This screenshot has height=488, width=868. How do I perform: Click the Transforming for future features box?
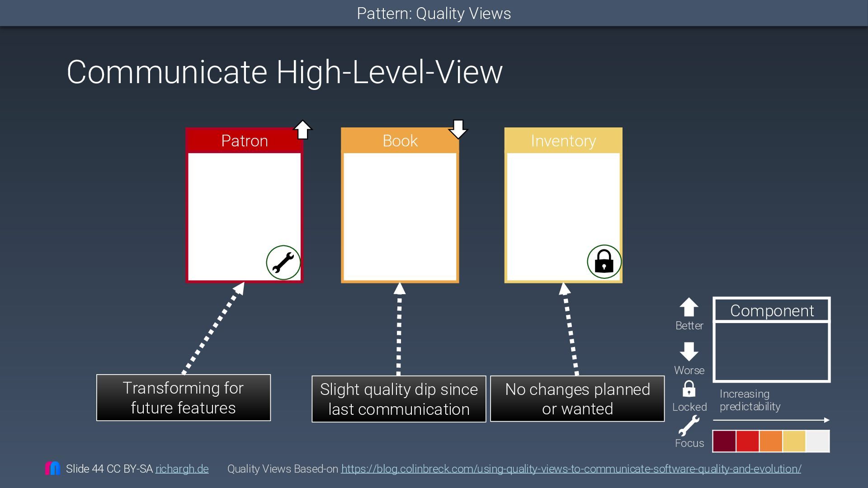tap(183, 398)
